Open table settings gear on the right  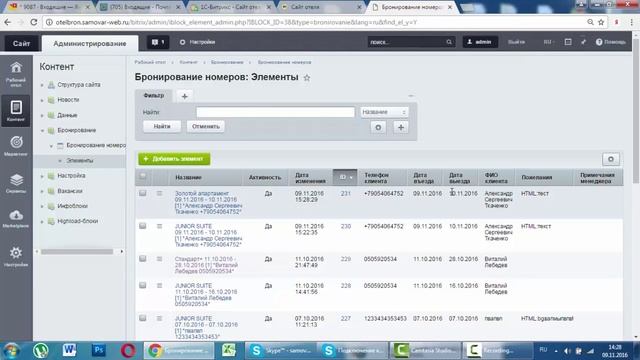point(611,159)
